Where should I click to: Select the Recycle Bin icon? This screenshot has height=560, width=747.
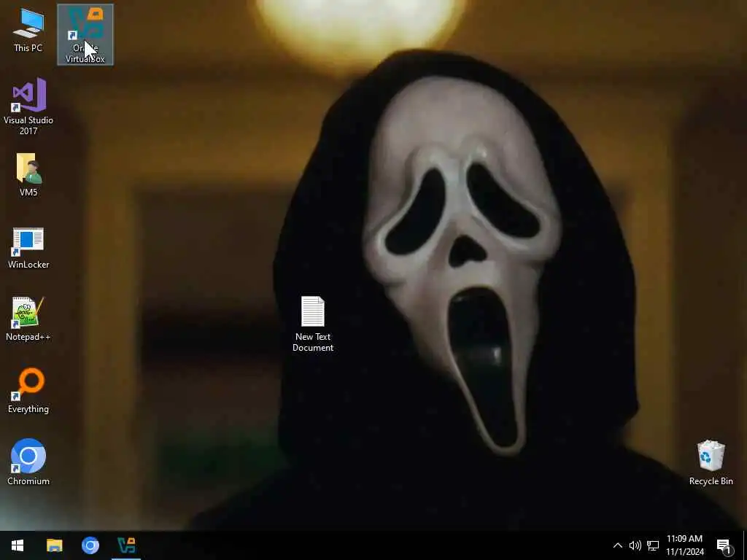click(x=711, y=462)
